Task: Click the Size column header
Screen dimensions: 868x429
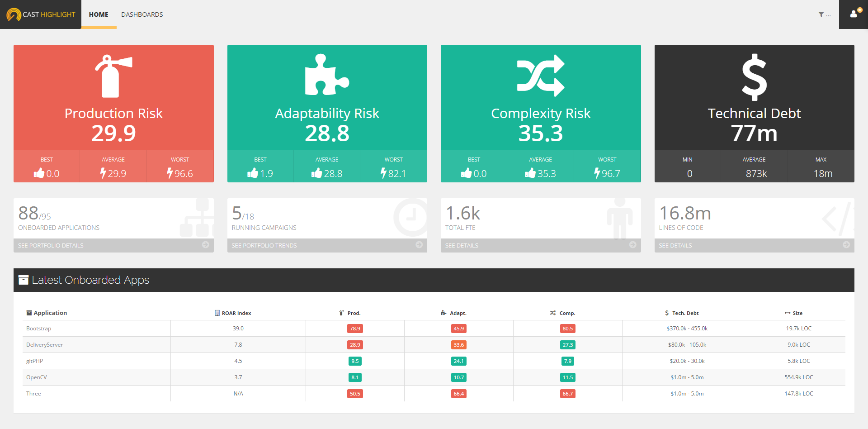Action: click(x=793, y=313)
